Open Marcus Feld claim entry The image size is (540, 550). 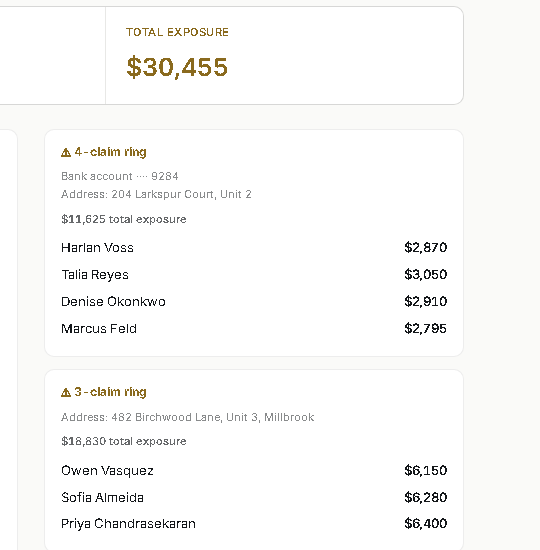[254, 329]
